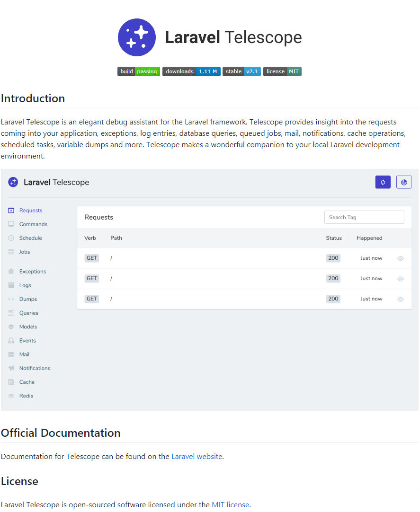Open Redis monitoring from the sidebar
The width and height of the screenshot is (420, 512).
(x=27, y=396)
